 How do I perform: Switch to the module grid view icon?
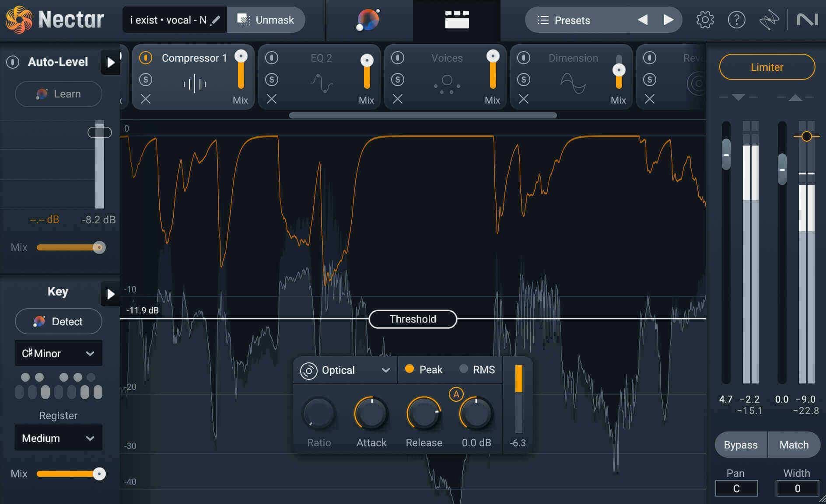(457, 20)
